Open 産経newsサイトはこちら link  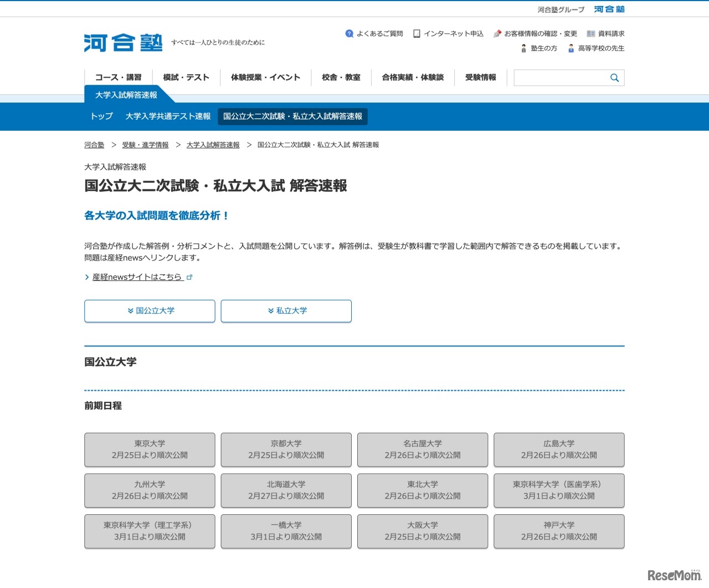[x=137, y=277]
